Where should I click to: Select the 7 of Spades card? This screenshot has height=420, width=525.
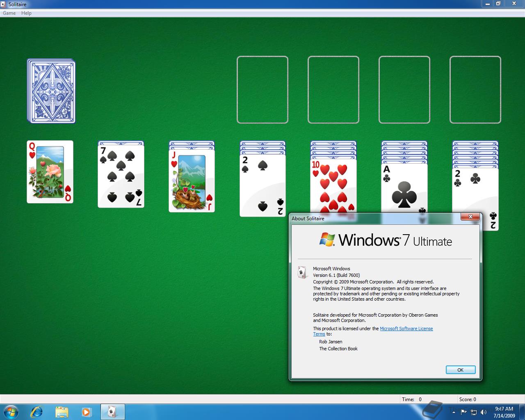(121, 176)
